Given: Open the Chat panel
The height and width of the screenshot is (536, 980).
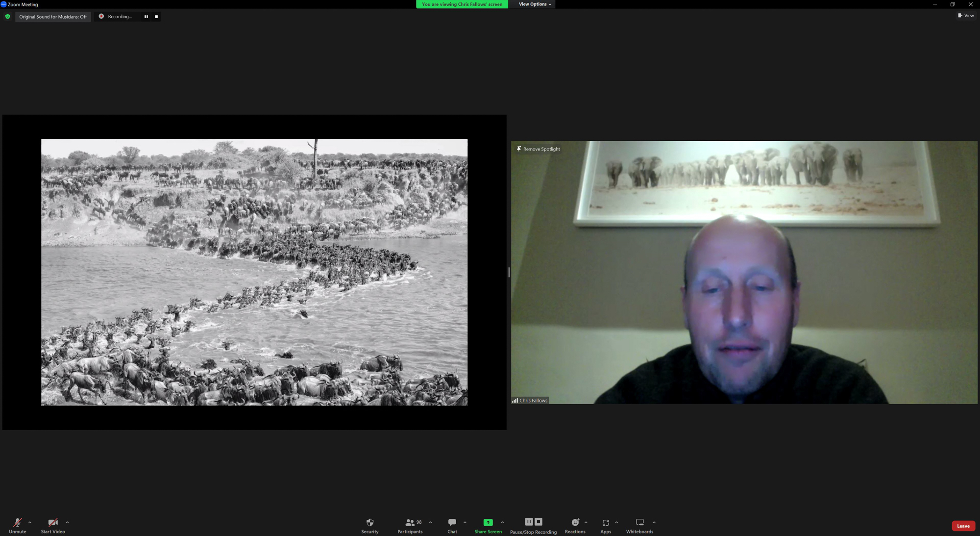Looking at the screenshot, I should 452,525.
